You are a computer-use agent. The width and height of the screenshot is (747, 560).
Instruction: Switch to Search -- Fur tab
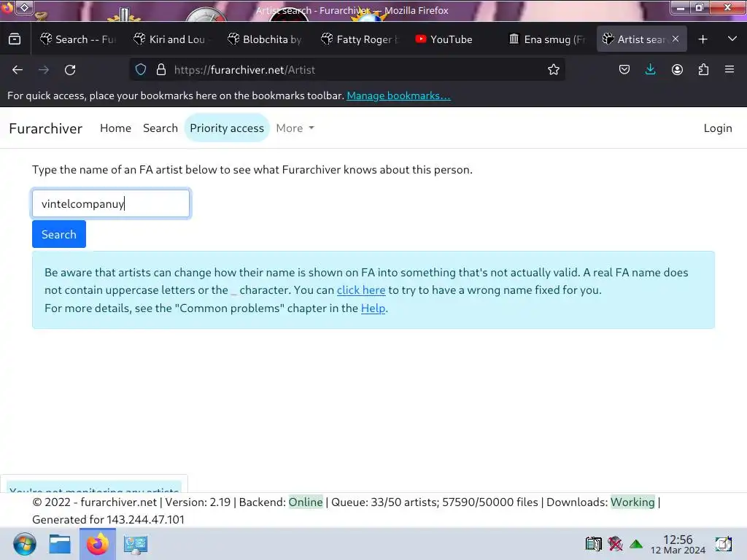[78, 39]
